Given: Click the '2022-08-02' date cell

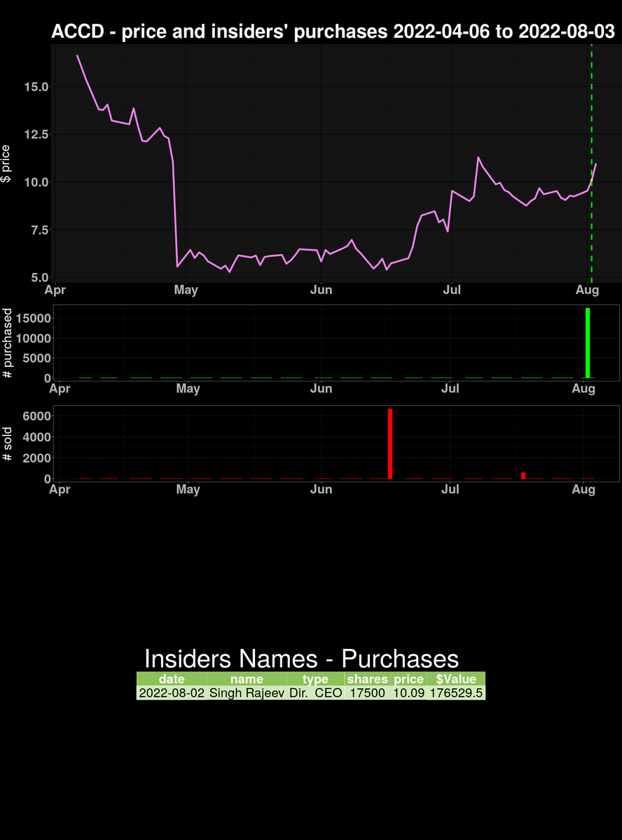Looking at the screenshot, I should pyautogui.click(x=172, y=693).
